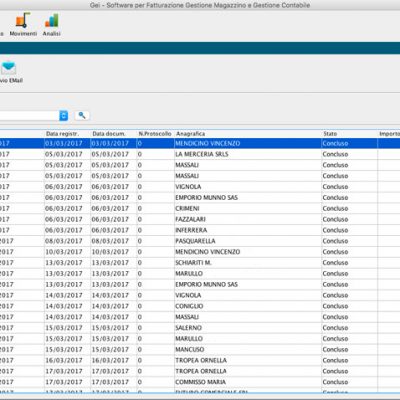Viewport: 400px width, 400px height.
Task: Select TROPEA ORNELLA row dated 16/03/2017
Action: coord(200,360)
